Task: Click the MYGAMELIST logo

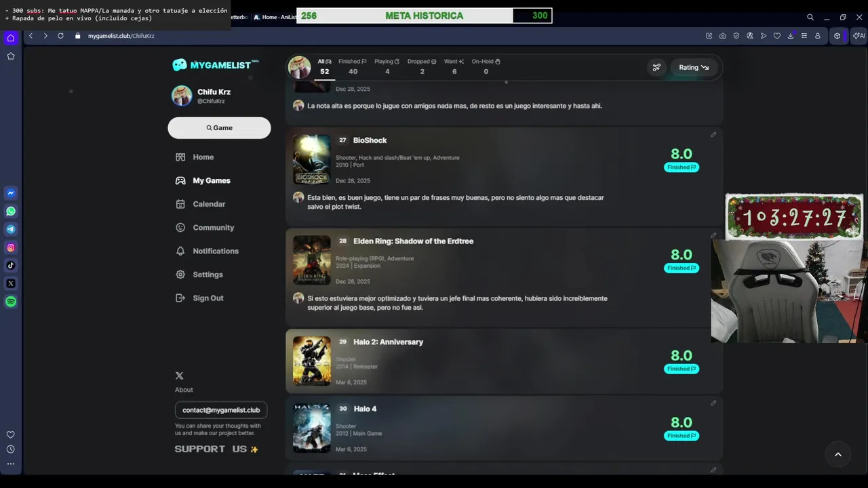Action: point(216,65)
